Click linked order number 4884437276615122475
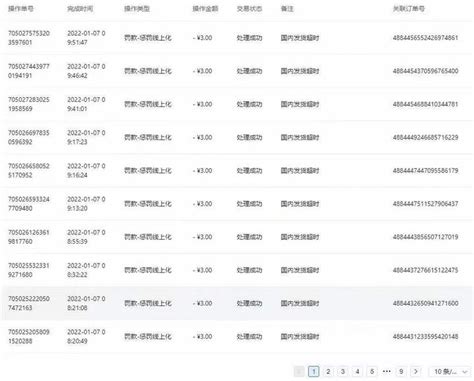This screenshot has width=474, height=381. (425, 270)
